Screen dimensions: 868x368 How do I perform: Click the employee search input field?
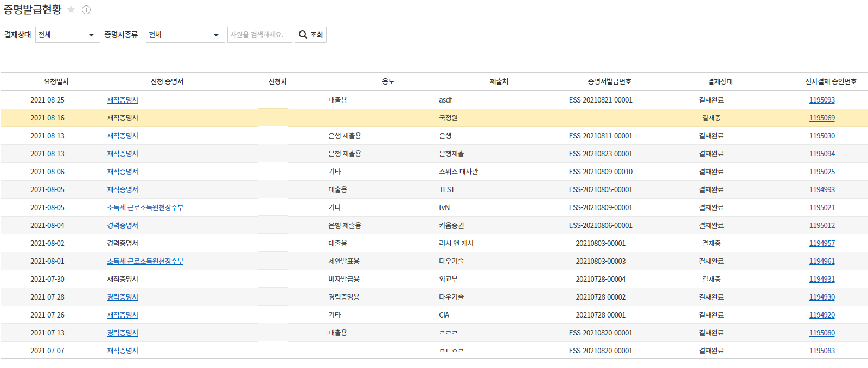click(x=259, y=35)
